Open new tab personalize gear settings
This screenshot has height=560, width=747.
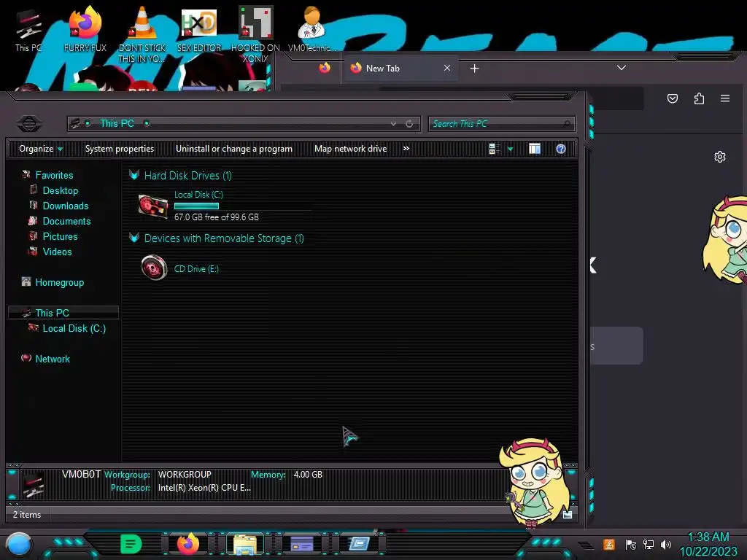(x=720, y=157)
